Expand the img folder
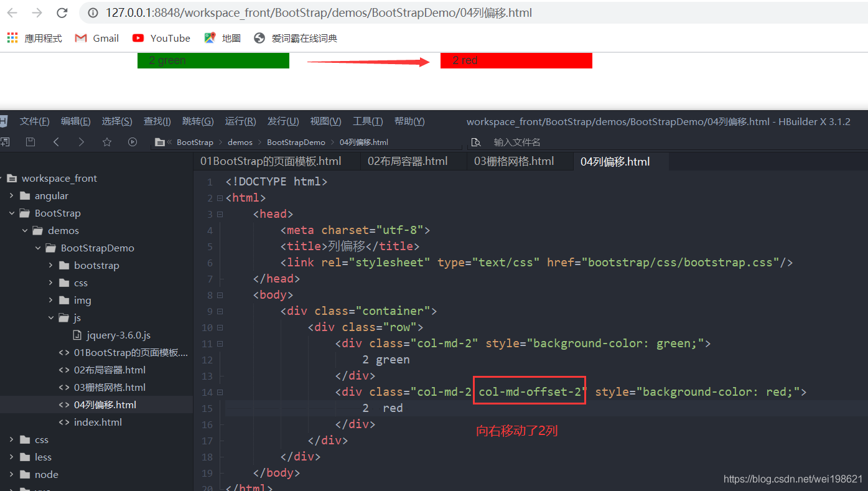The height and width of the screenshot is (491, 868). [x=51, y=300]
